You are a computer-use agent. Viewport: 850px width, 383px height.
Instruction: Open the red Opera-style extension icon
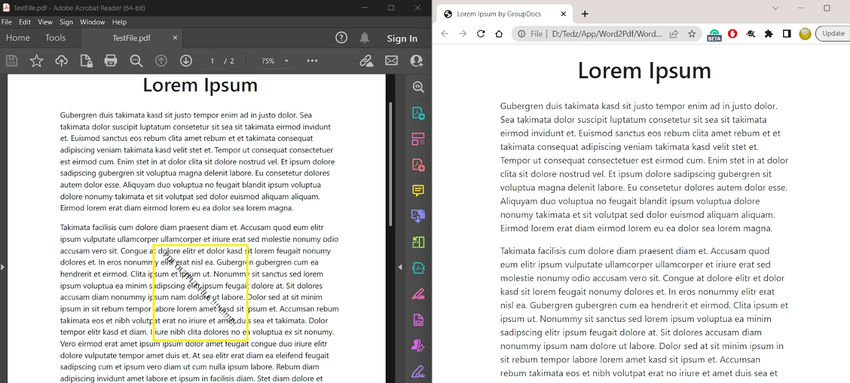coord(732,34)
